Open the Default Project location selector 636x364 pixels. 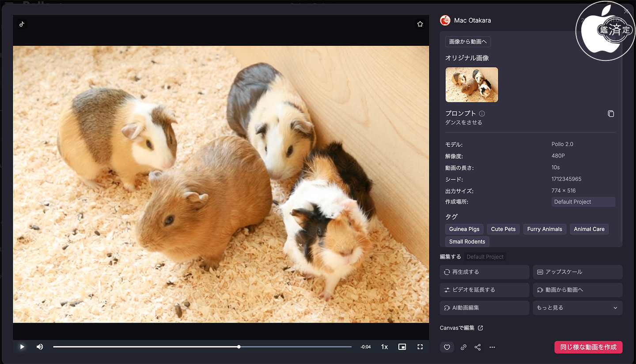coord(583,202)
